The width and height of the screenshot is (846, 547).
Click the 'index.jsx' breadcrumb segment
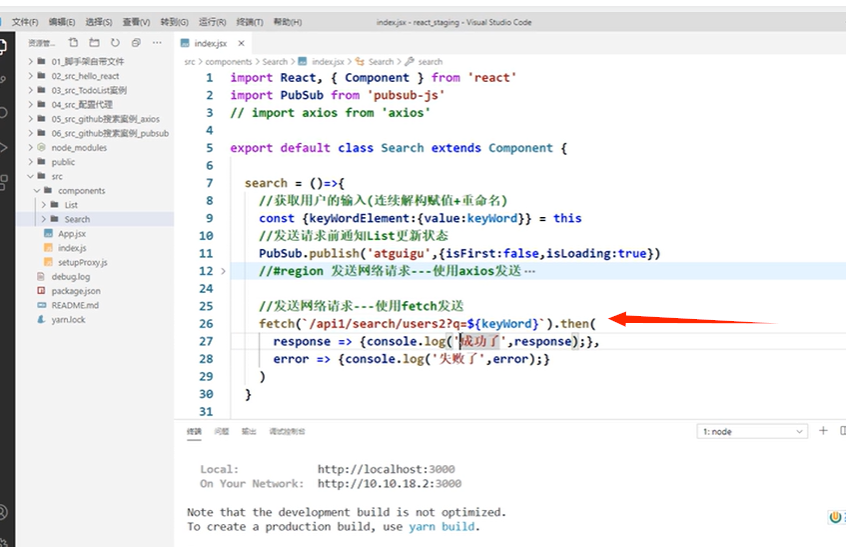click(x=328, y=61)
